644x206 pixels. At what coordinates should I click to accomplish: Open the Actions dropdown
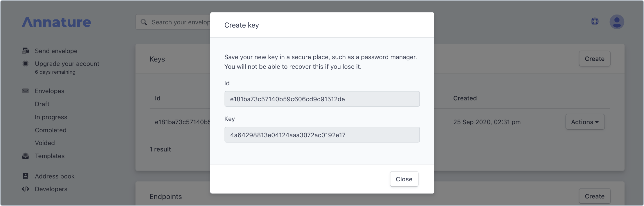tap(585, 122)
